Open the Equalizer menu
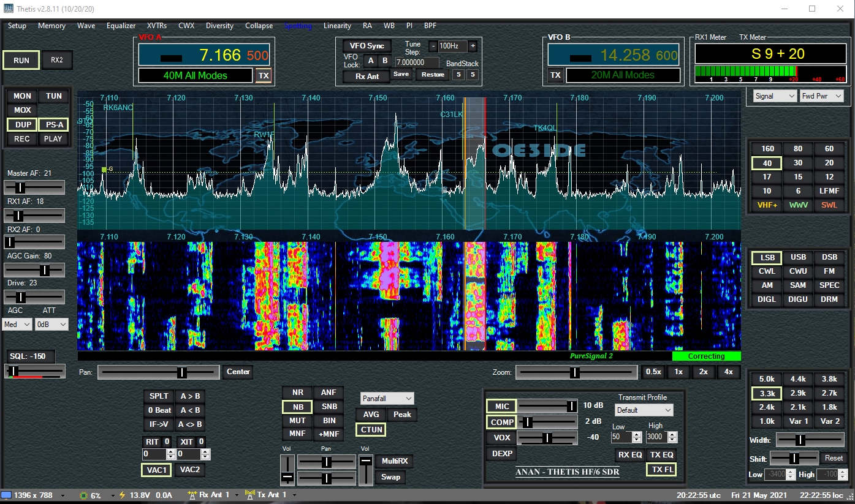The image size is (855, 504). tap(121, 26)
